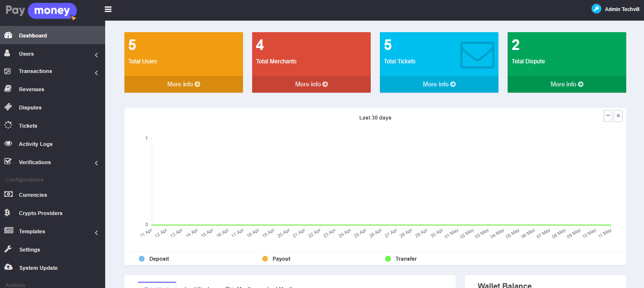Click the Currencies money icon

click(x=8, y=194)
